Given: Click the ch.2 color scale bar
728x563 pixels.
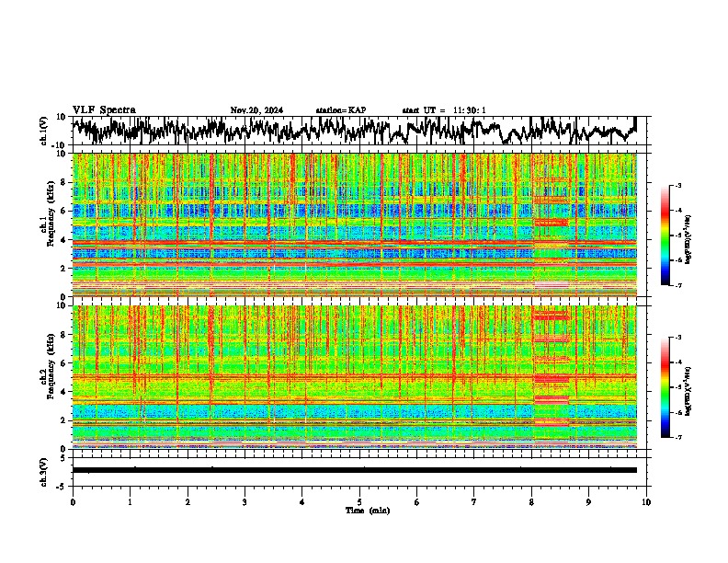Looking at the screenshot, I should (x=665, y=387).
